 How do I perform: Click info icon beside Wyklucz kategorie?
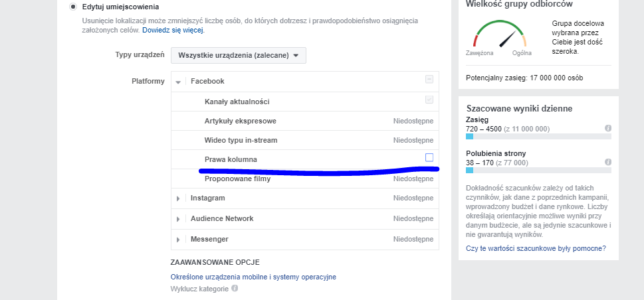coord(235,289)
